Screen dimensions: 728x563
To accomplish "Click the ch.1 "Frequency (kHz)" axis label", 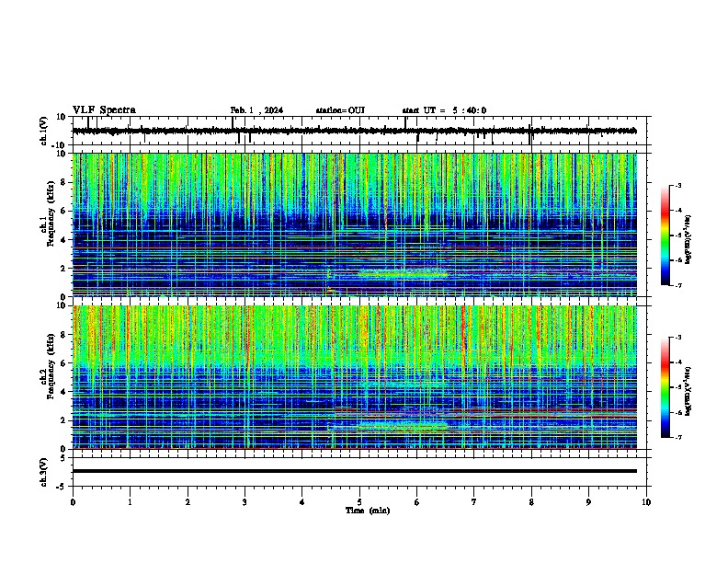I will tap(51, 214).
